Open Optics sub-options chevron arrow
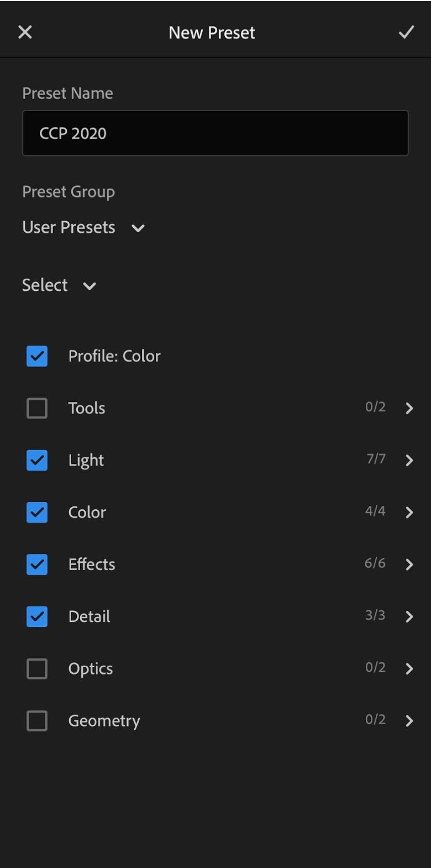Viewport: 431px width, 868px height. coord(409,669)
